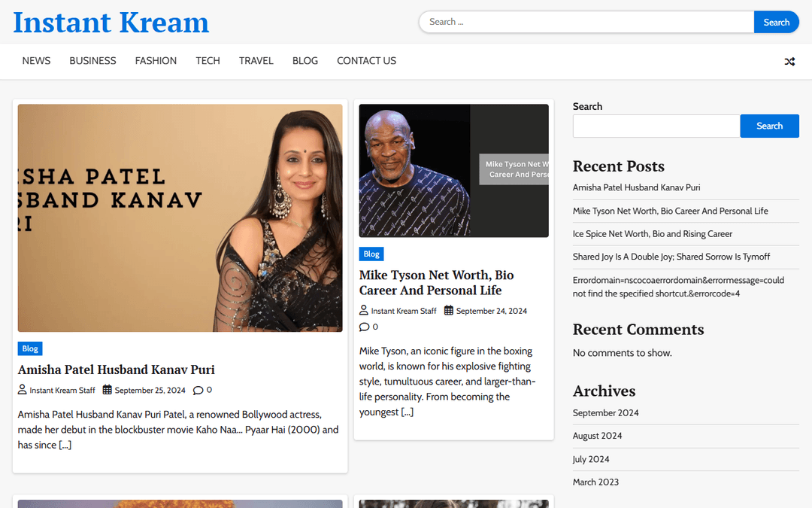The height and width of the screenshot is (508, 812).
Task: Open recent post Errordomain=nscocoaerrordomain
Action: pos(678,287)
